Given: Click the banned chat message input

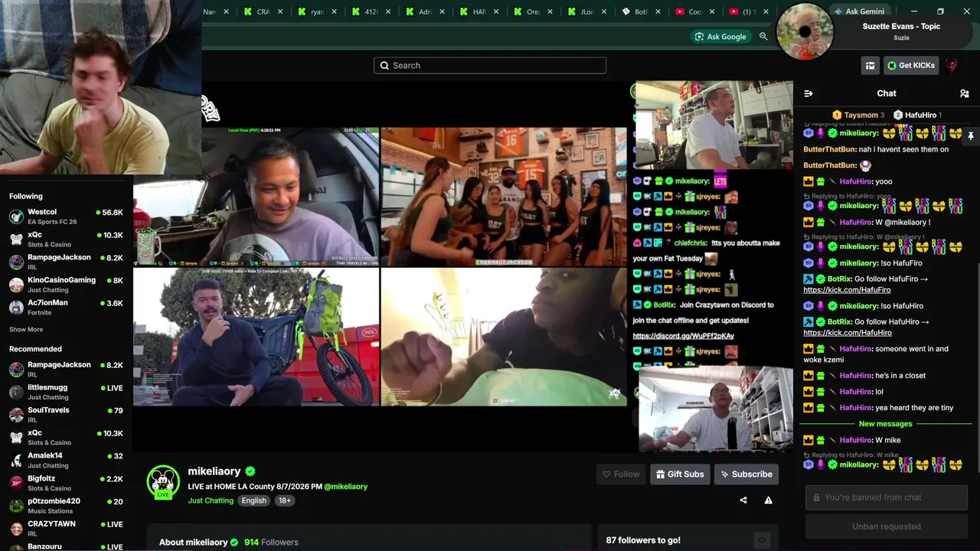Looking at the screenshot, I should [887, 497].
